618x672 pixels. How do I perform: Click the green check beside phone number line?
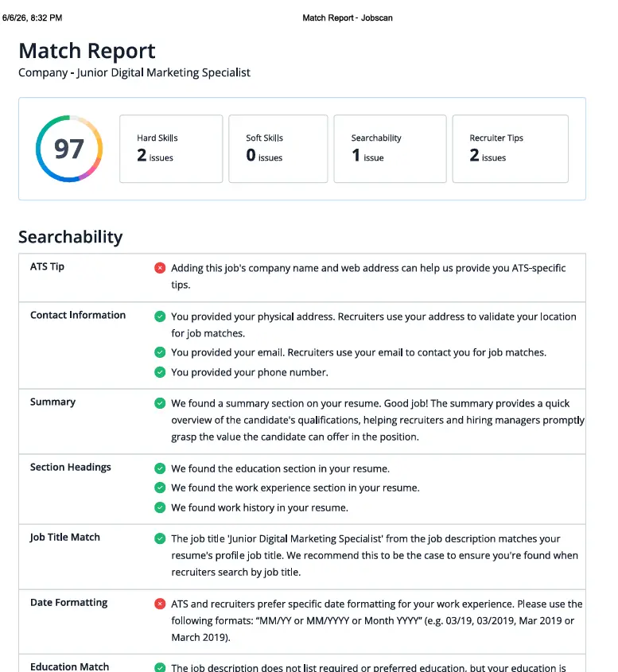160,372
